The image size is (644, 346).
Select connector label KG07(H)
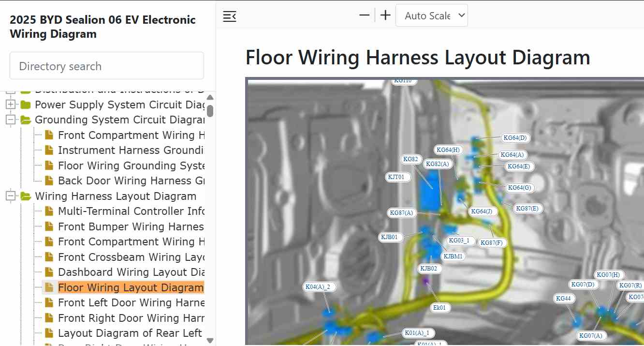click(x=608, y=275)
